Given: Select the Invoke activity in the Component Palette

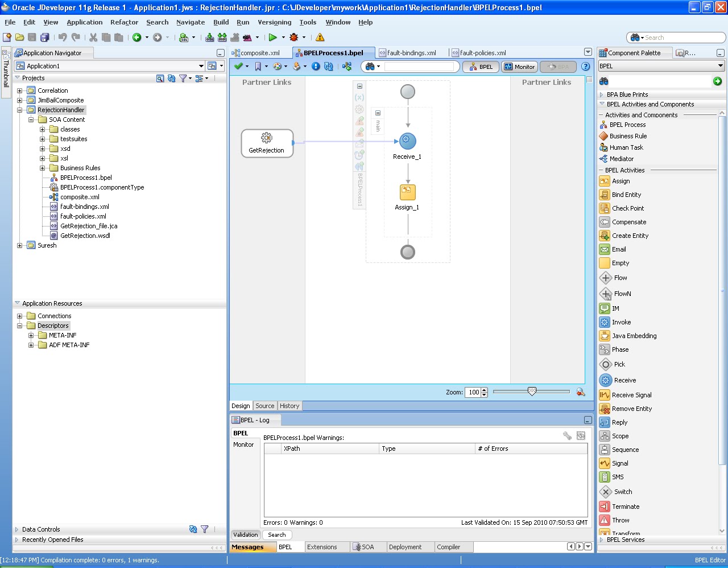Looking at the screenshot, I should tap(621, 322).
